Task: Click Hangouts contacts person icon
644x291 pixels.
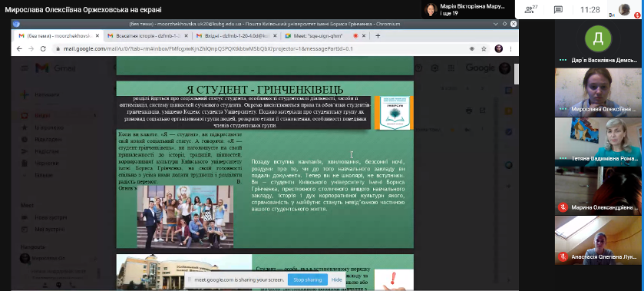Action: [x=45, y=285]
